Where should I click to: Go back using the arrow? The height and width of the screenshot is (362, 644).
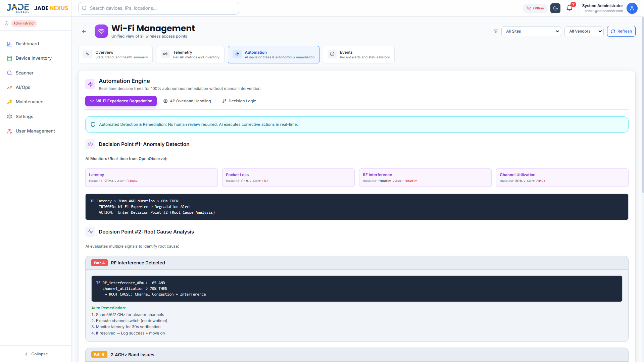pos(84,31)
